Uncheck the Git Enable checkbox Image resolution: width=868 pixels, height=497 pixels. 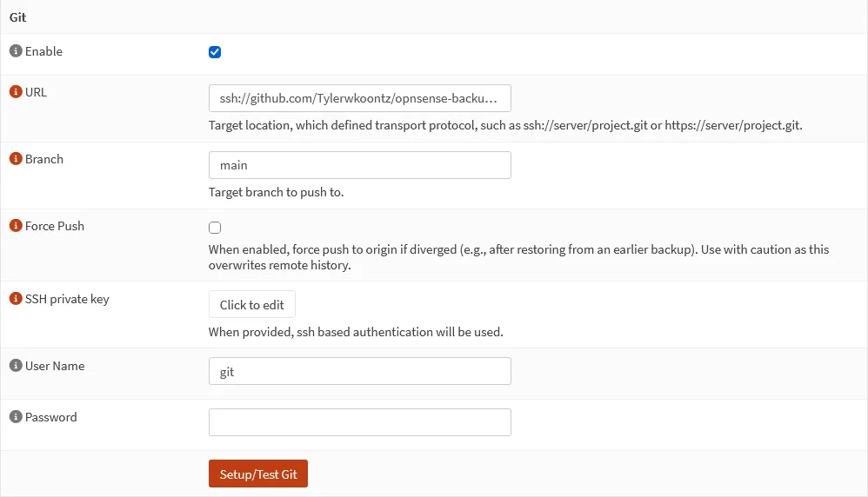pos(215,52)
